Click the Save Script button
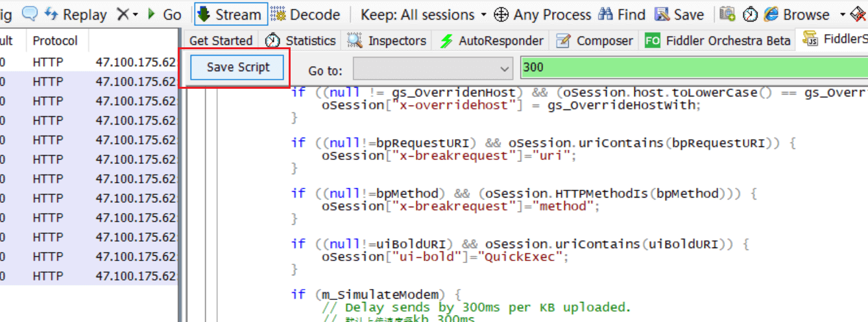 (237, 67)
